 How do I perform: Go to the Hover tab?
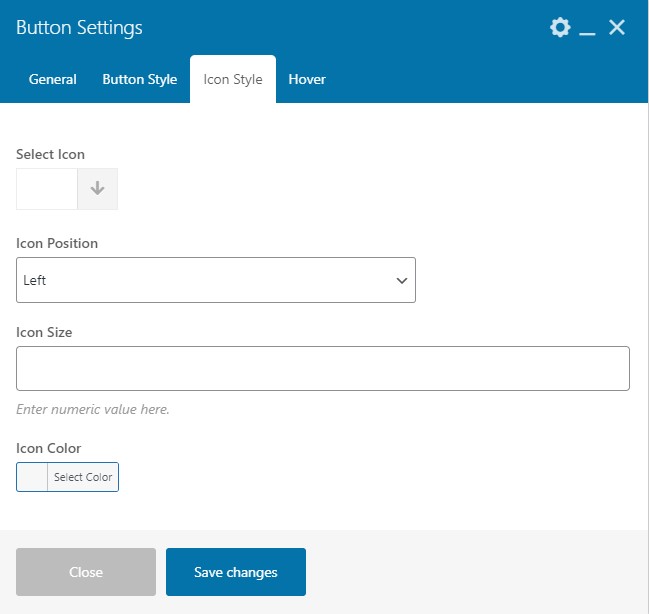(x=307, y=79)
